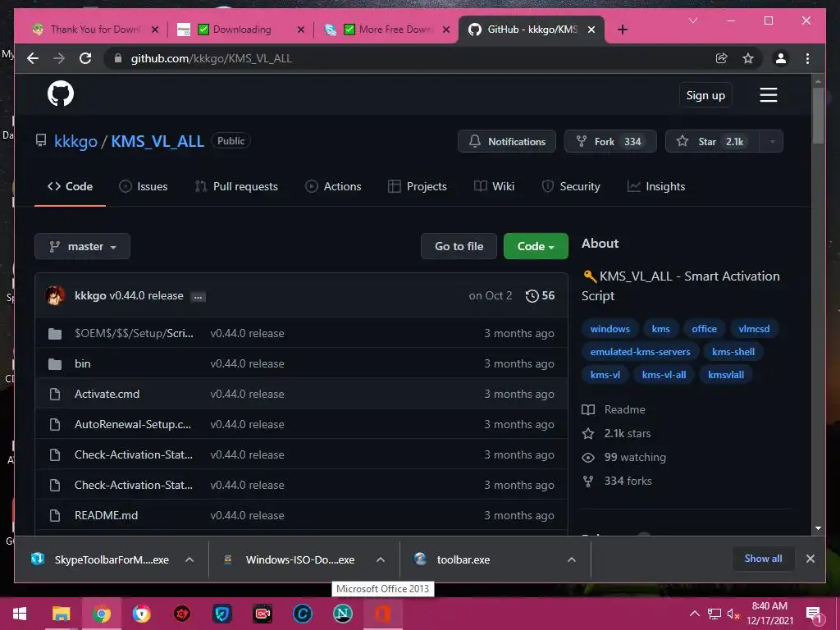Click the bin folder icon
The width and height of the screenshot is (840, 630).
(55, 364)
